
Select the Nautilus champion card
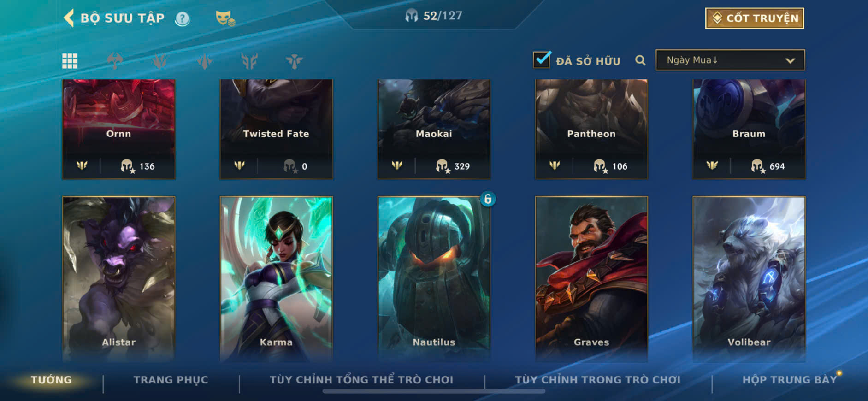tap(434, 279)
